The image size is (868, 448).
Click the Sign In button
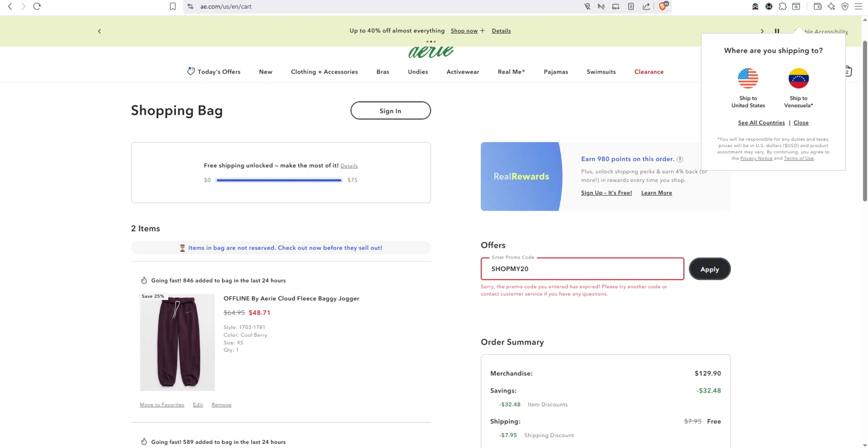coord(391,111)
